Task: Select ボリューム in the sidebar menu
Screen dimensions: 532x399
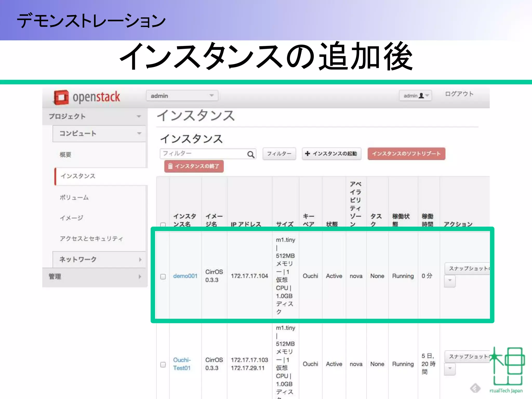Action: coord(74,197)
